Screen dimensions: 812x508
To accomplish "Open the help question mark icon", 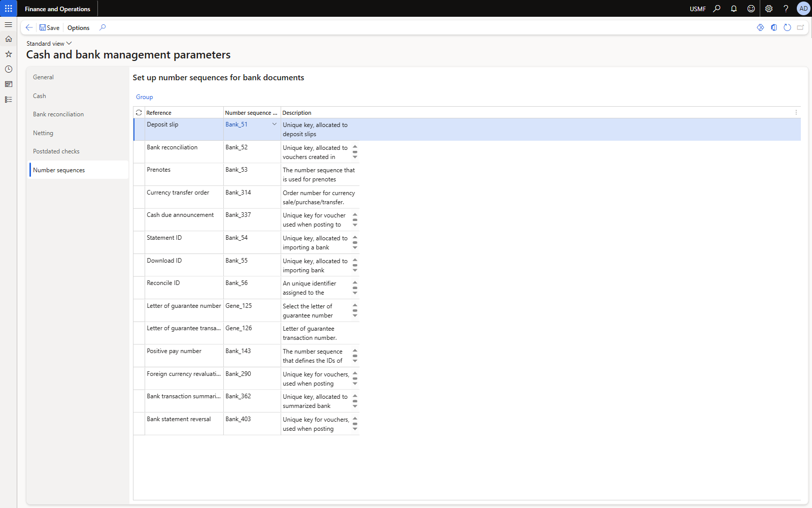I will [786, 9].
